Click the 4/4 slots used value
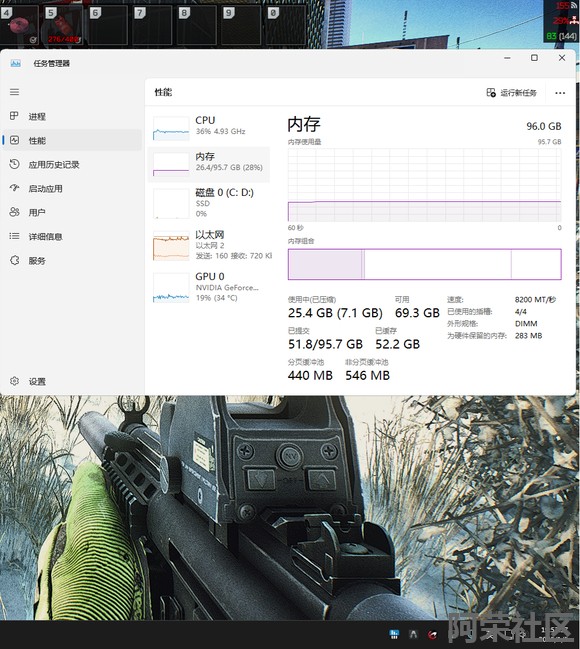The height and width of the screenshot is (649, 580). pyautogui.click(x=521, y=311)
